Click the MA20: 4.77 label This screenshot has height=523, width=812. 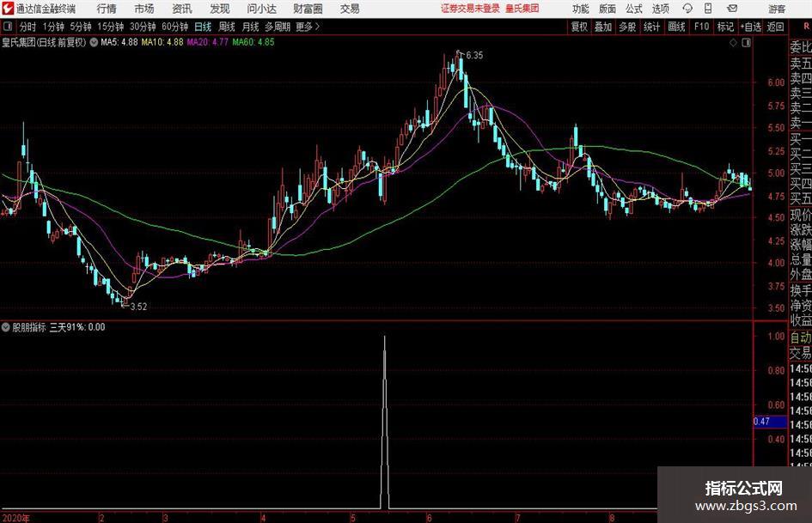pos(208,42)
